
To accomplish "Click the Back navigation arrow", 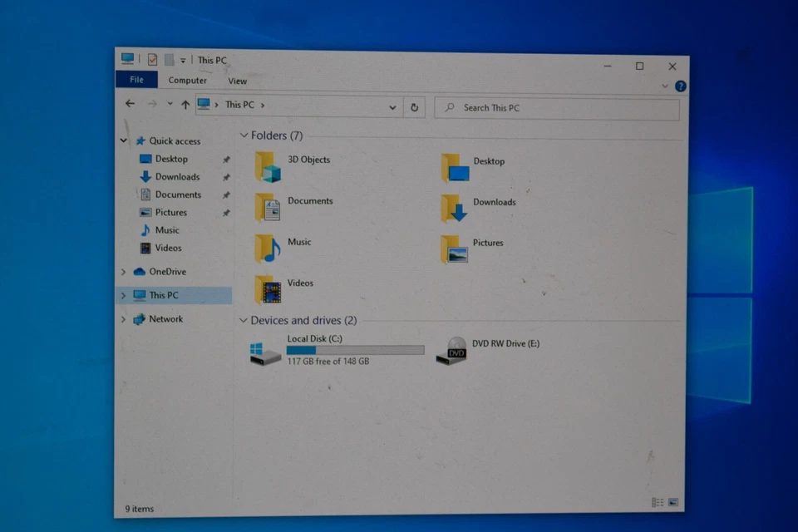I will (131, 103).
